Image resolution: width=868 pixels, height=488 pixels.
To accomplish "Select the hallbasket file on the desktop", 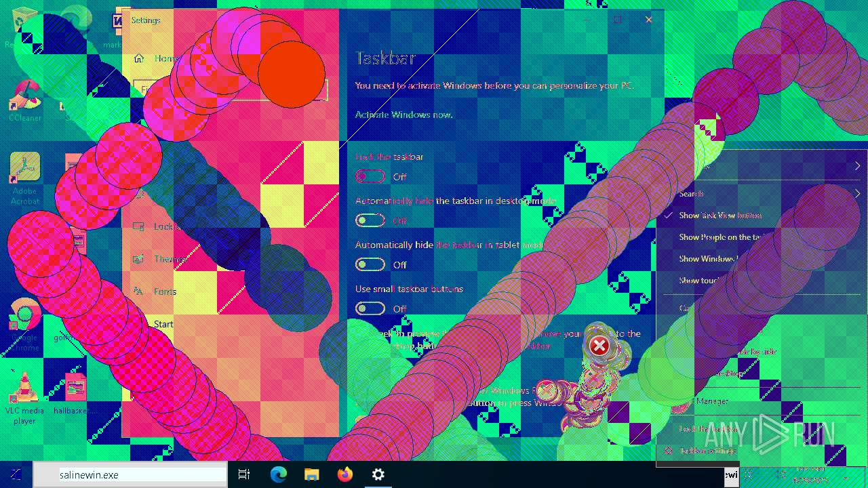I will click(75, 393).
